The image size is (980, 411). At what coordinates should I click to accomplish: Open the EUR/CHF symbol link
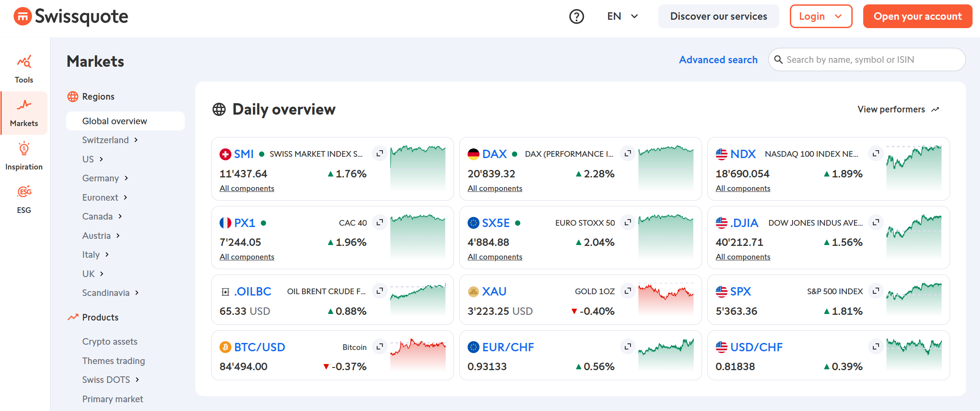point(508,347)
